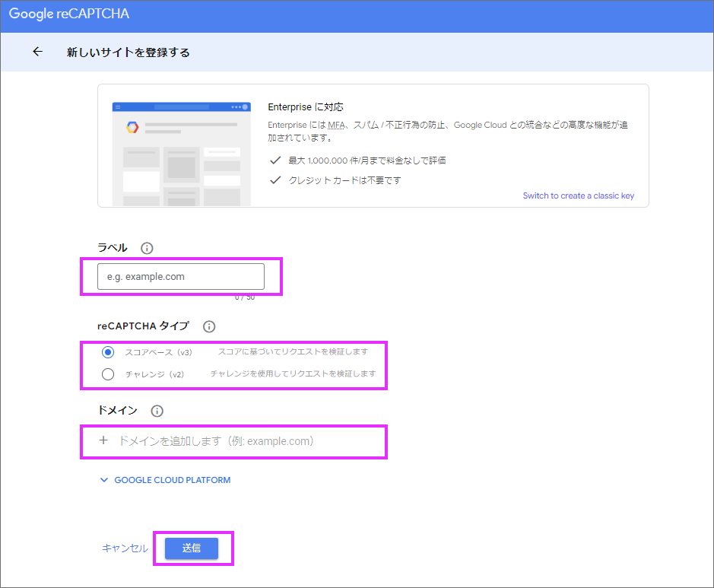Click the チャレンジを使用してリクエストを検証します description
The image size is (714, 588).
(x=293, y=374)
